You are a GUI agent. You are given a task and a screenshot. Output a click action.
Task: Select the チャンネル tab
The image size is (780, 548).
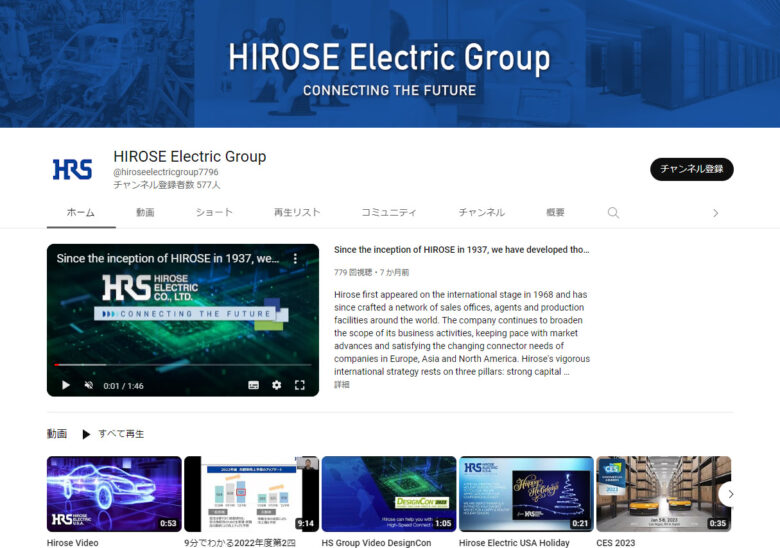pyautogui.click(x=482, y=212)
